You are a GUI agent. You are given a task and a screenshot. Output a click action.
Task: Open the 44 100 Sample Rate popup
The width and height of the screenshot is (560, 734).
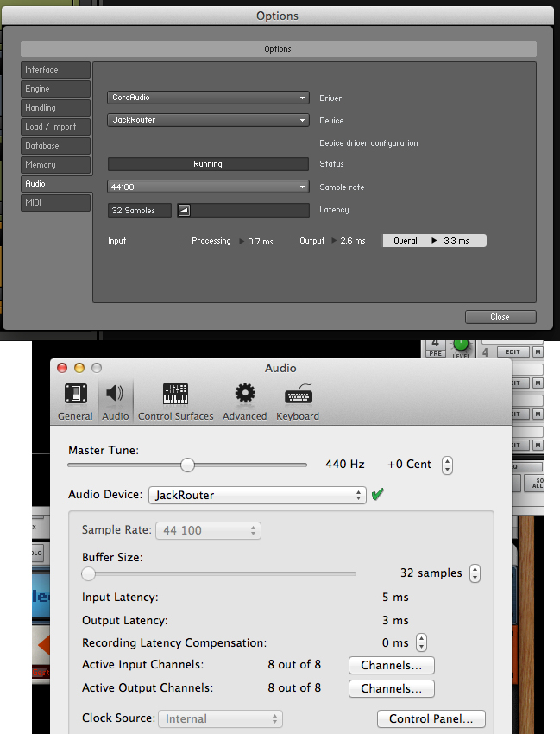208,530
